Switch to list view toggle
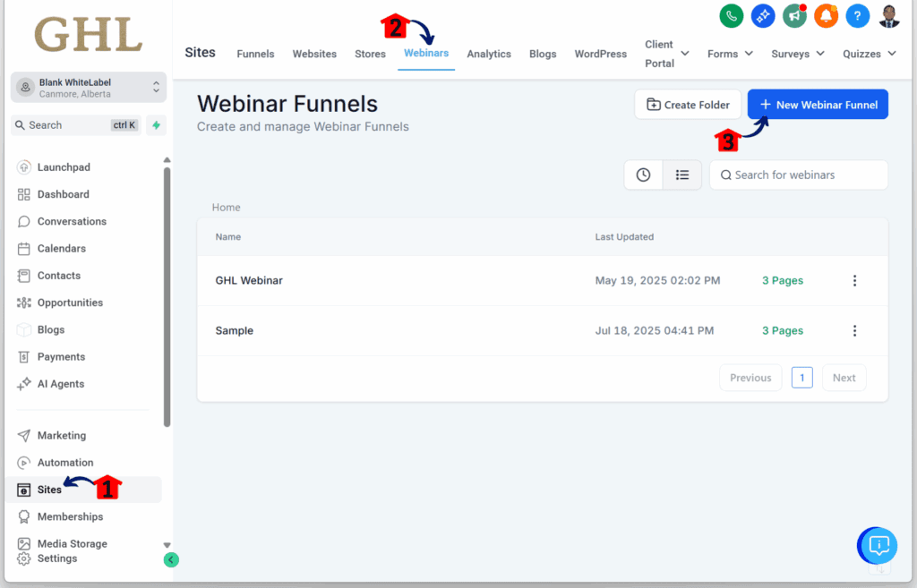Image resolution: width=917 pixels, height=588 pixels. 681,175
